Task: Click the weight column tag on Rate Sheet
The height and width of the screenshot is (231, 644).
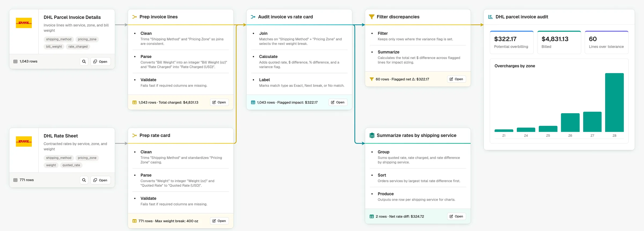Action: (x=51, y=165)
